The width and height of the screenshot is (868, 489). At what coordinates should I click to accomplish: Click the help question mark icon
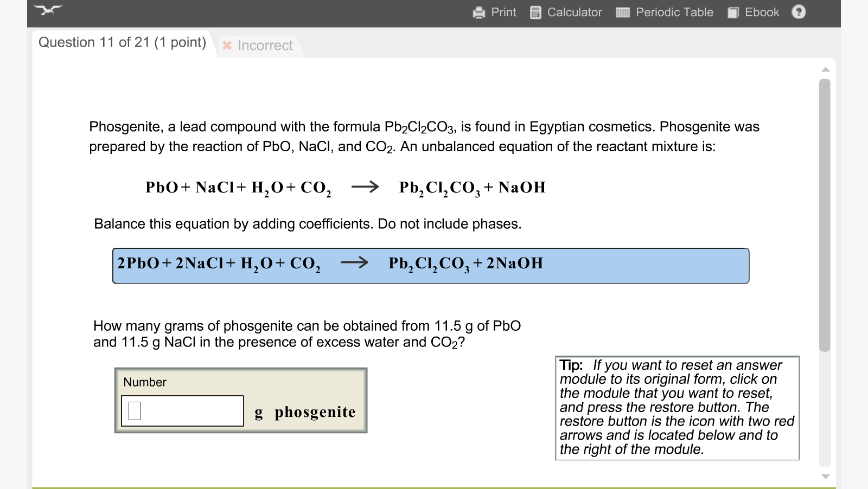point(799,12)
